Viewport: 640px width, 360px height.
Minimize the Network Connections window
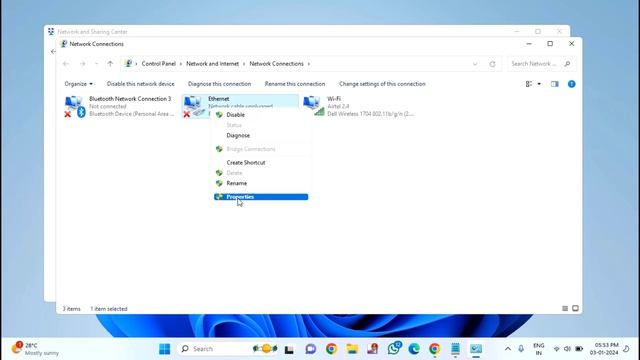click(529, 44)
